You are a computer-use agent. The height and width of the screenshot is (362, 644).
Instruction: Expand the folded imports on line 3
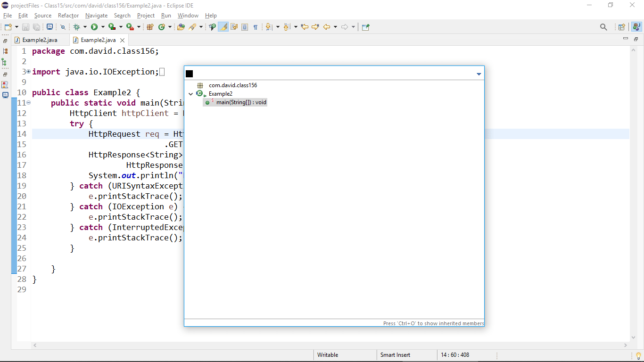[x=28, y=72]
